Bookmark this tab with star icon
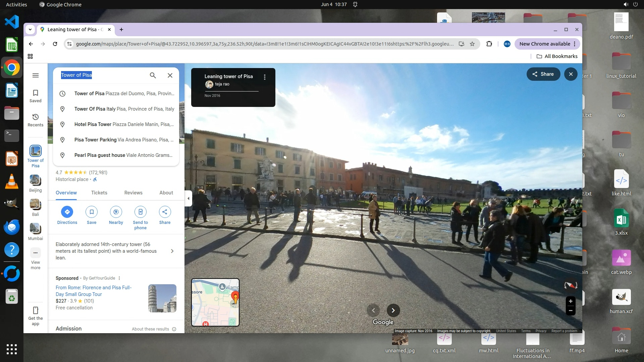644x362 pixels. [x=472, y=44]
